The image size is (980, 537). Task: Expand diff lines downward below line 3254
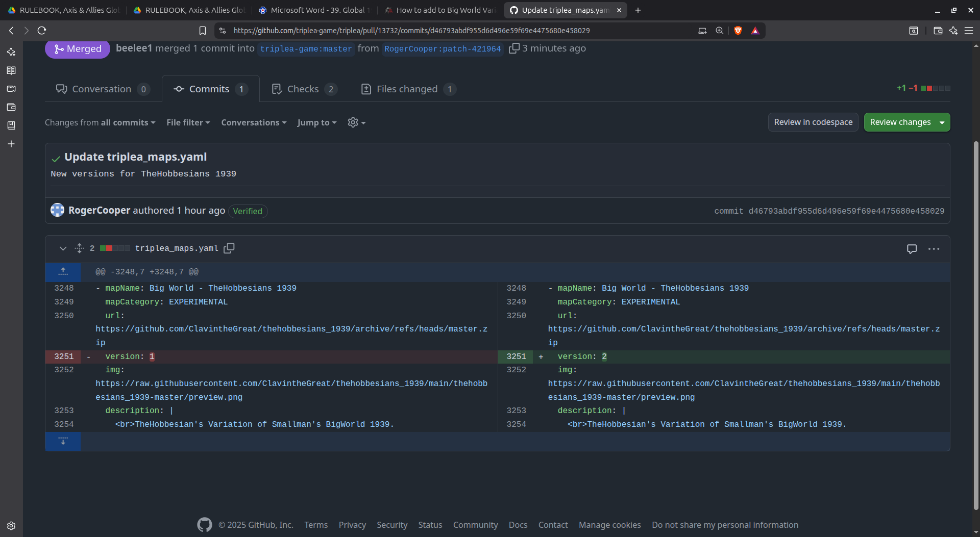coord(63,441)
